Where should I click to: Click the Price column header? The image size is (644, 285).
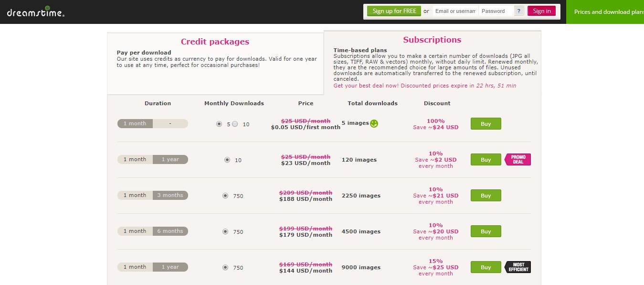click(306, 103)
